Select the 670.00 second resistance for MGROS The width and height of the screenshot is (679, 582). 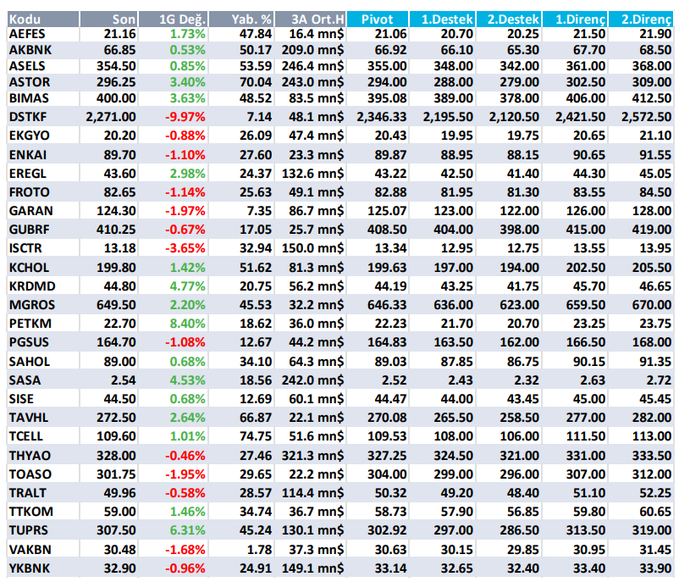pyautogui.click(x=652, y=304)
